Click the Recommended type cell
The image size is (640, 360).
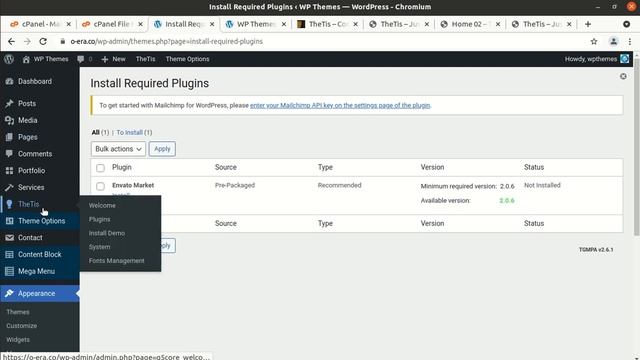340,185
